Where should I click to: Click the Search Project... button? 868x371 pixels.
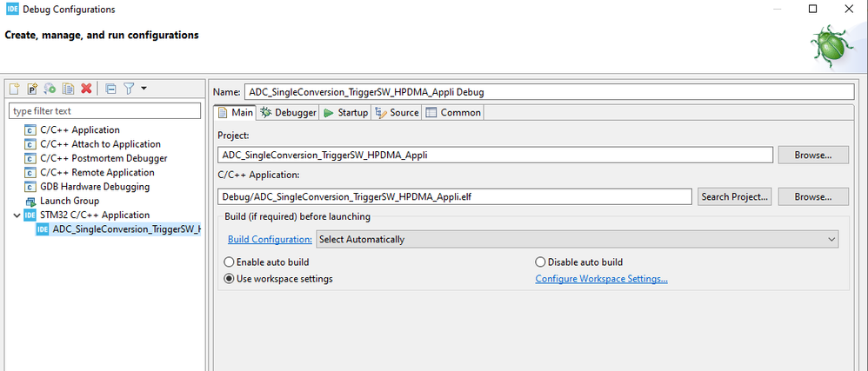click(x=735, y=196)
